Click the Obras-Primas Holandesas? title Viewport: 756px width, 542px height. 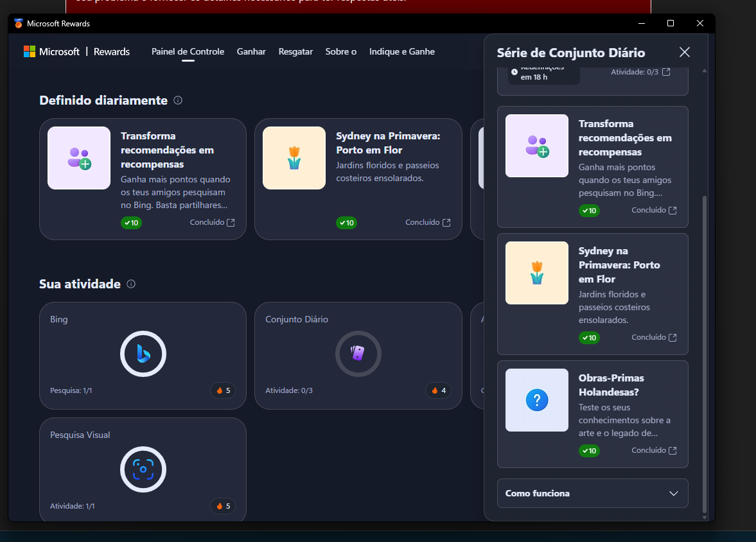611,385
